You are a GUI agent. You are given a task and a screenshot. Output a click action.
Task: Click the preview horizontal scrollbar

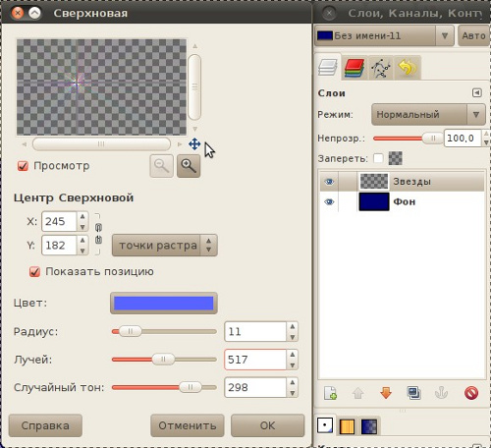101,144
